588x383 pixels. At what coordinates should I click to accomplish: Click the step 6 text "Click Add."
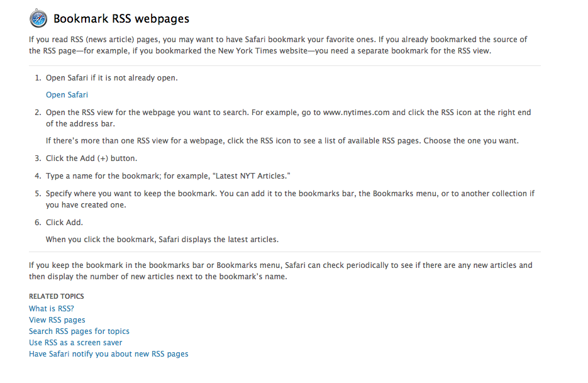coord(64,223)
